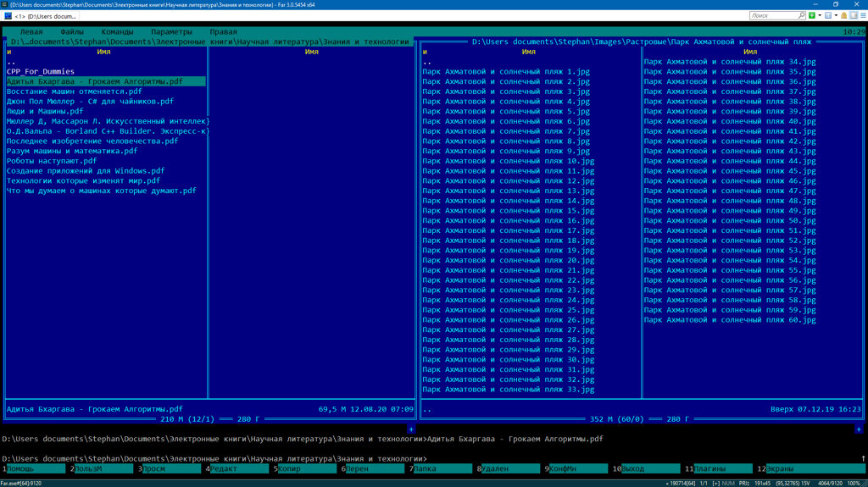Screen dimensions: 868x487
Task: Select 'Адитья Бхаргава - Грокаем Алгоритмы.pdf' in file list
Action: click(x=106, y=81)
